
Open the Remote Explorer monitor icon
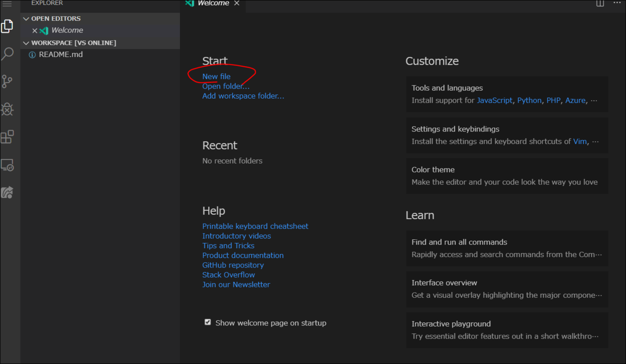(x=7, y=165)
